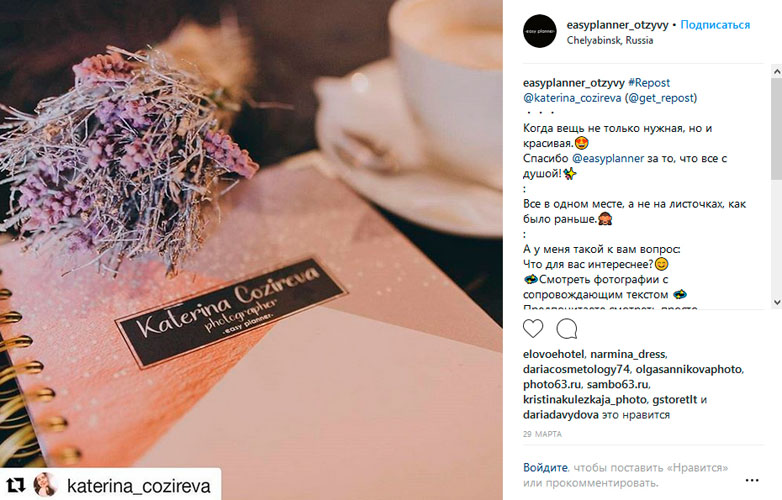Click the easyplanner_otzyvy profile avatar
The height and width of the screenshot is (500, 782).
click(540, 31)
